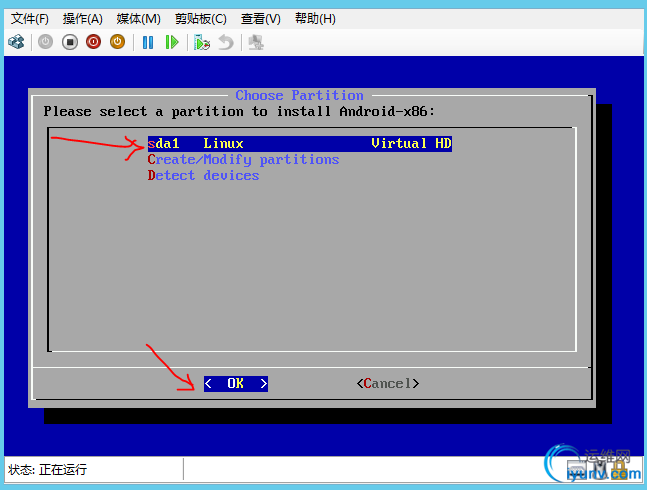Click the Cancel button

tap(388, 384)
